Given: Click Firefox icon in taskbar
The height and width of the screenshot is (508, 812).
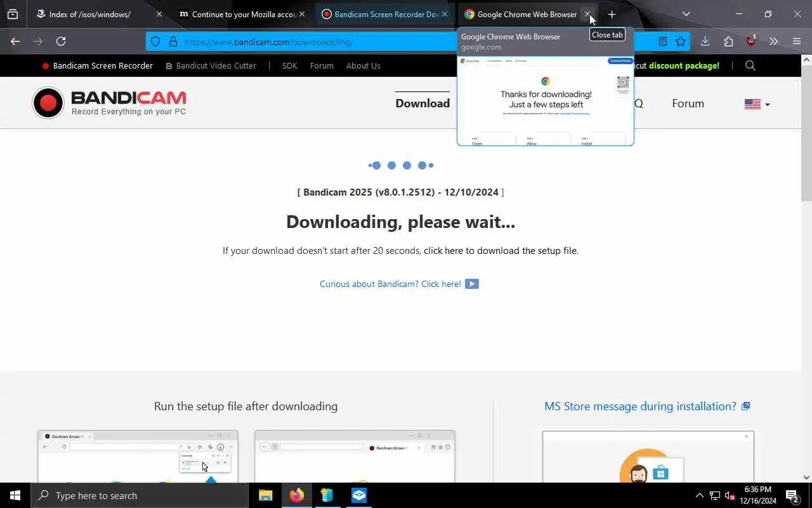Looking at the screenshot, I should tap(297, 495).
